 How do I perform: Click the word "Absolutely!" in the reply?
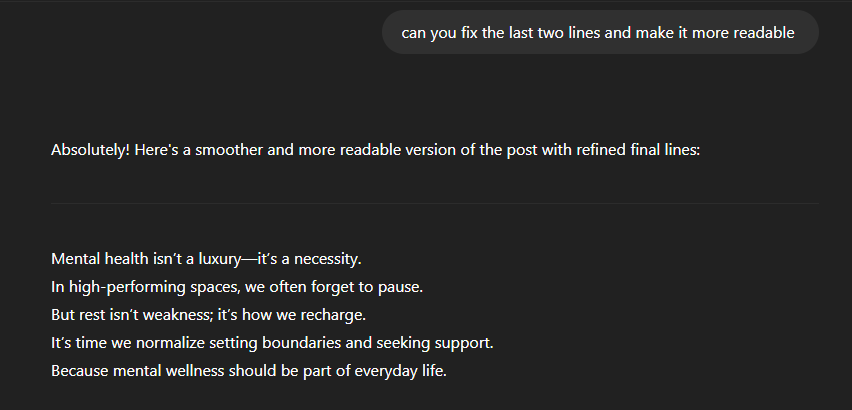90,150
